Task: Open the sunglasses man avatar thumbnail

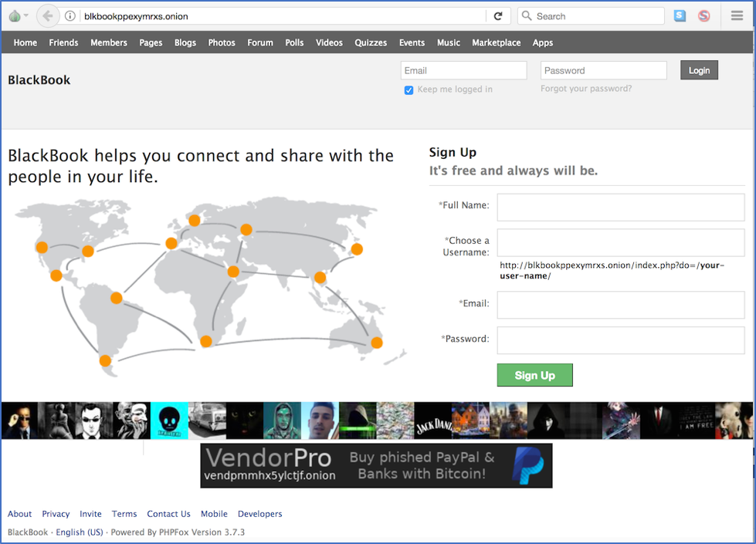Action: coord(19,421)
